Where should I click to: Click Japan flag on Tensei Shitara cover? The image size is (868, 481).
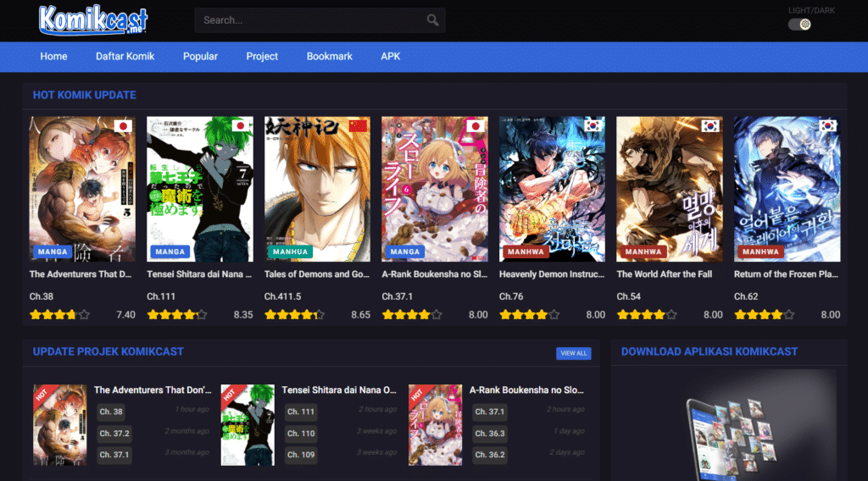point(240,126)
